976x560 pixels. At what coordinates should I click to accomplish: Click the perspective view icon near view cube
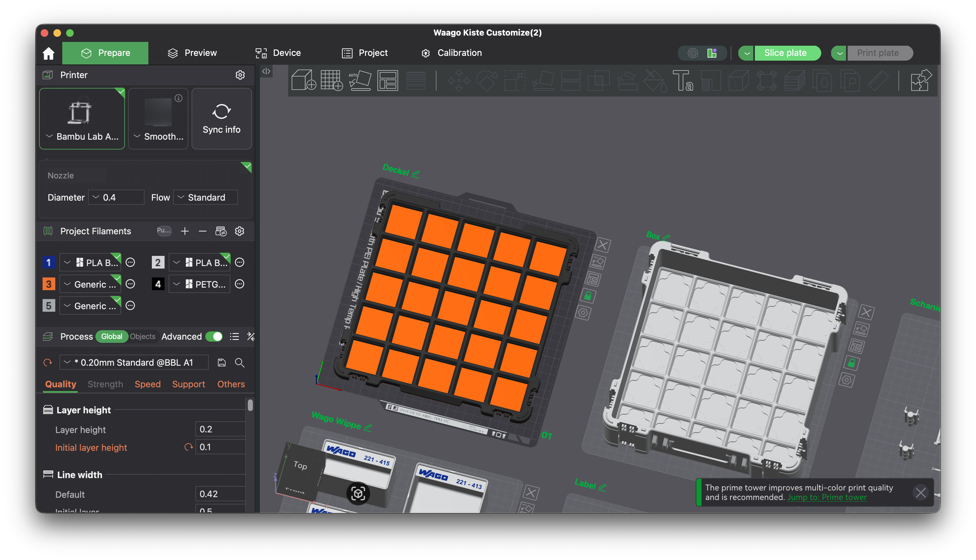pyautogui.click(x=358, y=493)
